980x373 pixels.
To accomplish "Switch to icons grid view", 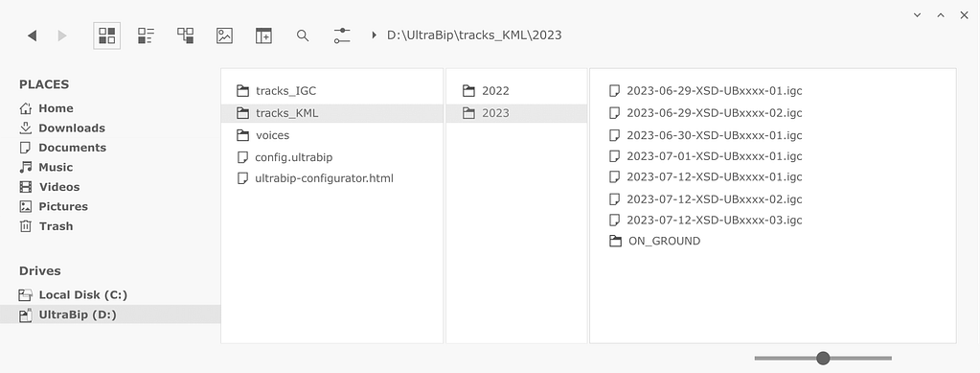I will click(107, 35).
